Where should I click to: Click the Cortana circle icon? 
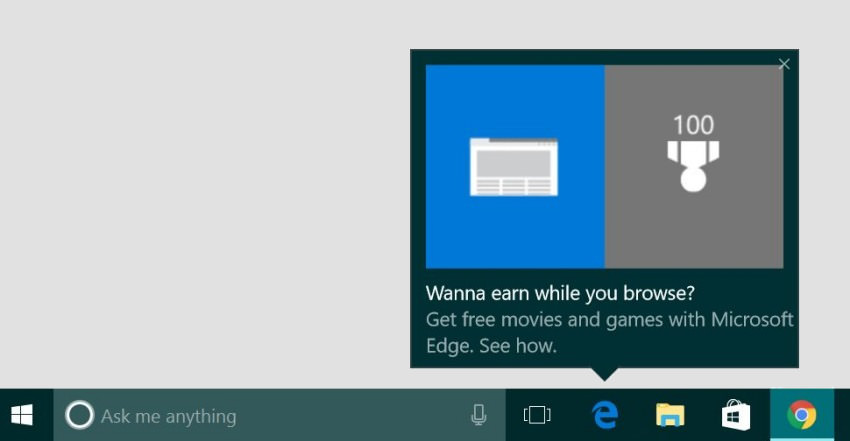tap(80, 415)
